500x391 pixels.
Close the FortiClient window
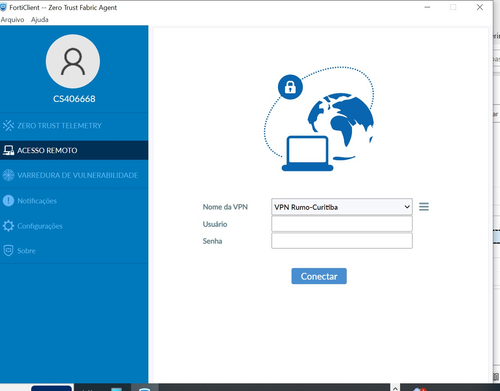(x=480, y=7)
